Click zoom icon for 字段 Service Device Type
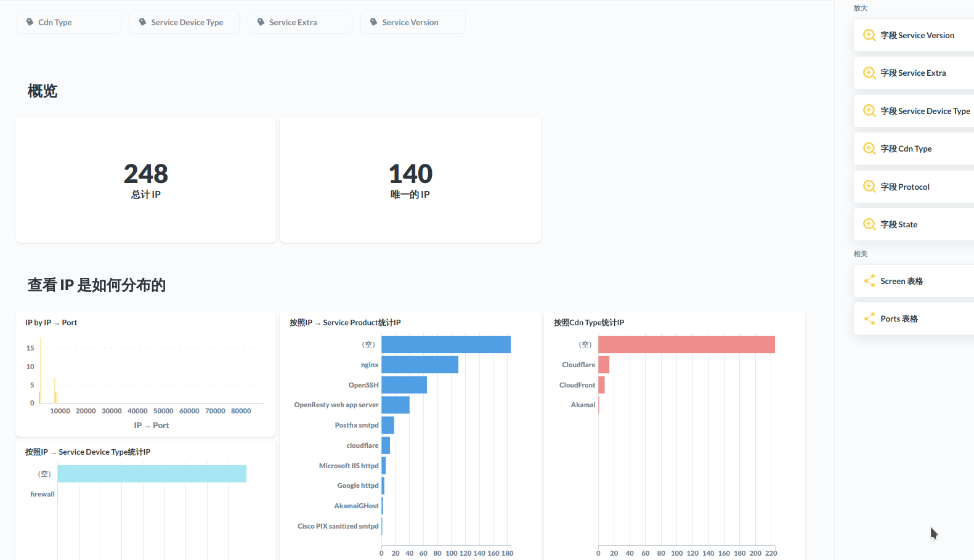The width and height of the screenshot is (974, 560). pyautogui.click(x=869, y=111)
